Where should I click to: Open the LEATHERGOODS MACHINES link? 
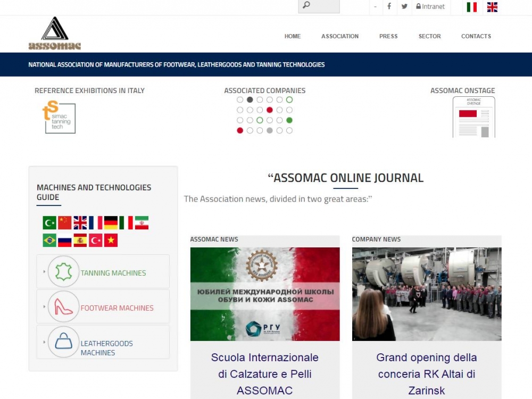coord(107,348)
